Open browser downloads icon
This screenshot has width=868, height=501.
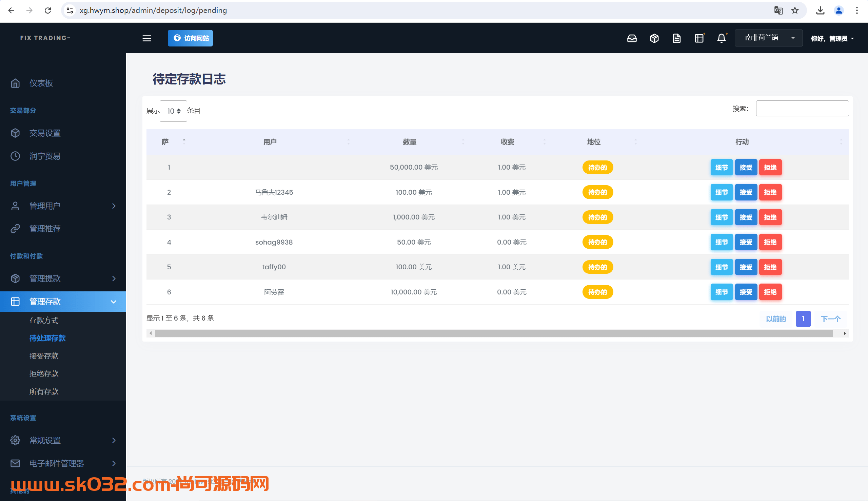[x=820, y=10]
